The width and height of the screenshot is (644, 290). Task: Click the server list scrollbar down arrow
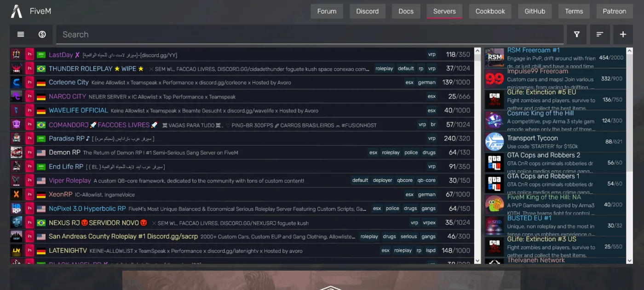pos(477,261)
